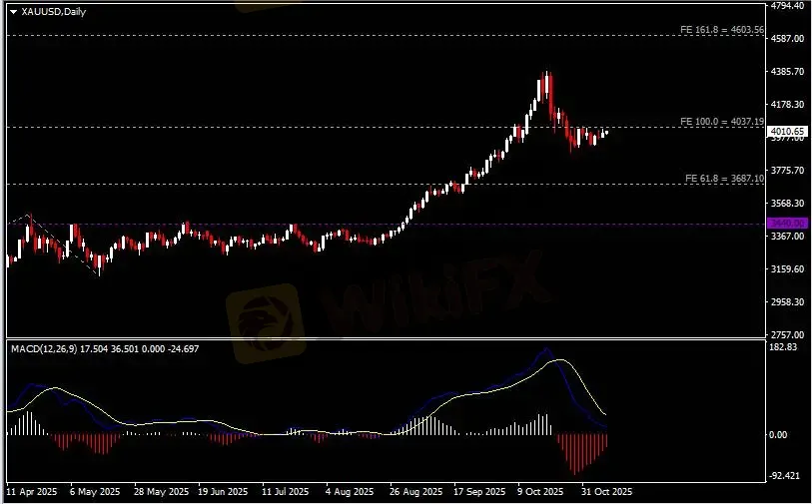The height and width of the screenshot is (504, 812).
Task: Click the 6 May 2025 date label
Action: 95,492
